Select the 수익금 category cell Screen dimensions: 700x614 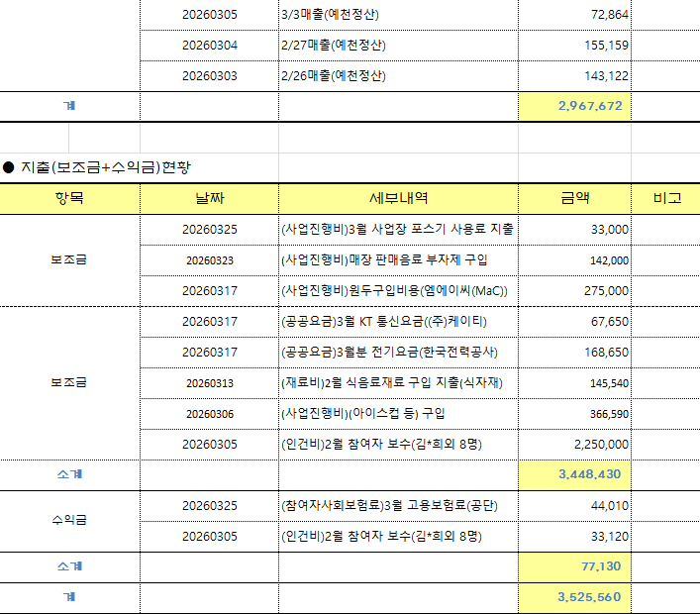tap(69, 520)
